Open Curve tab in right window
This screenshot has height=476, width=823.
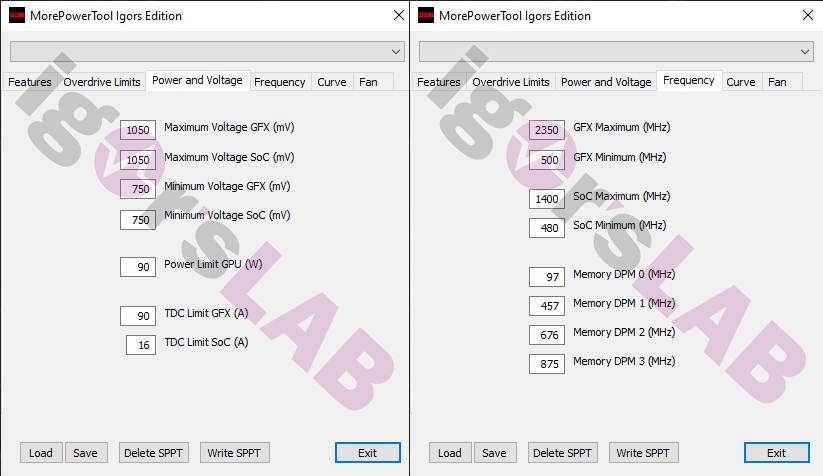click(x=741, y=82)
